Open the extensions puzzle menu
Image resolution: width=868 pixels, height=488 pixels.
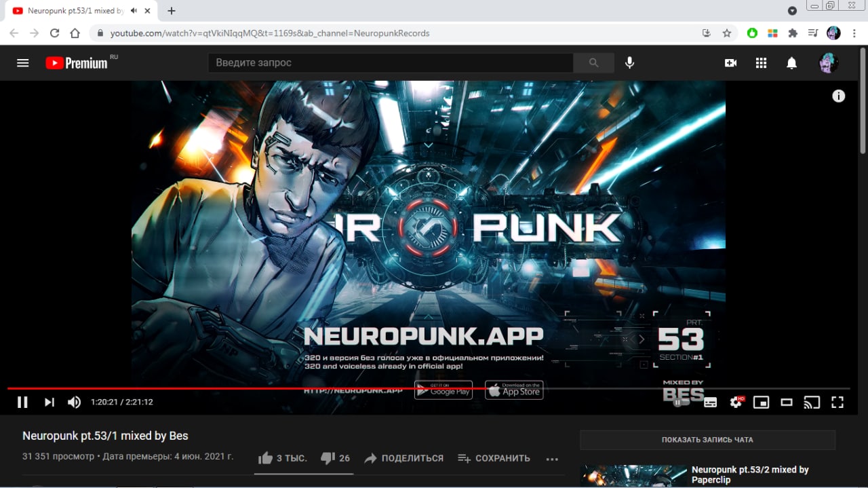pos(793,33)
